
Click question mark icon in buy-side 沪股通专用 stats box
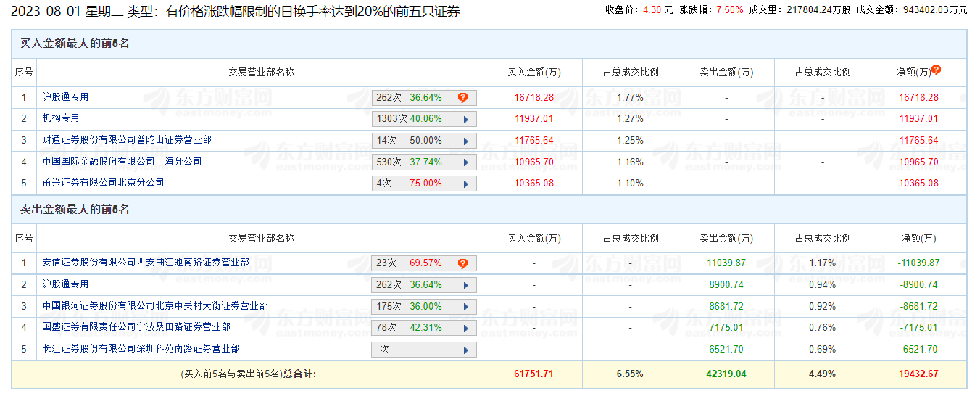click(x=462, y=97)
